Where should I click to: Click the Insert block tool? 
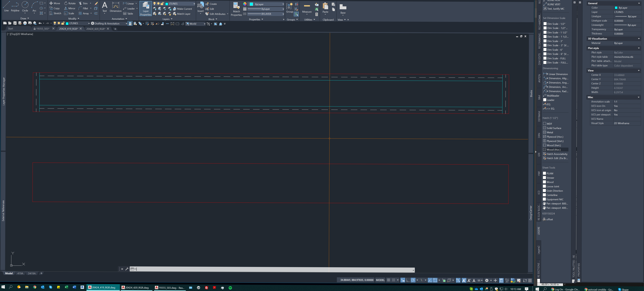[x=200, y=8]
